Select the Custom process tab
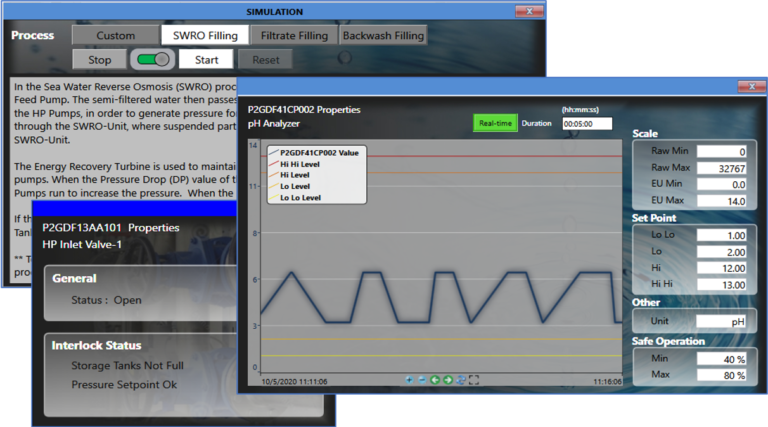The width and height of the screenshot is (768, 427). pos(116,35)
